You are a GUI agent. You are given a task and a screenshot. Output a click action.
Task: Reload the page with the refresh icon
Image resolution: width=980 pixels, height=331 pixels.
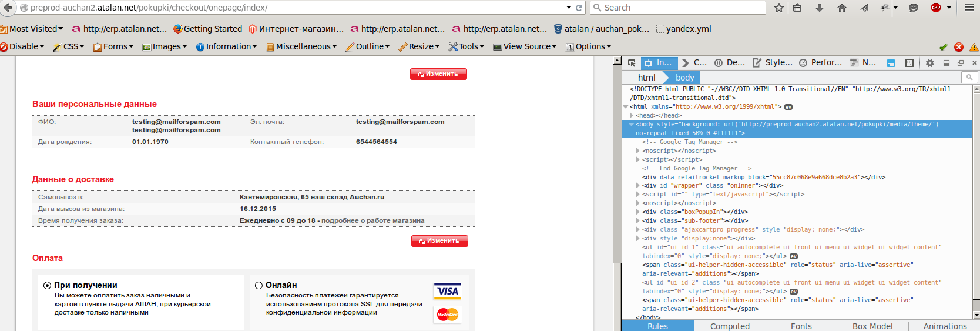579,8
